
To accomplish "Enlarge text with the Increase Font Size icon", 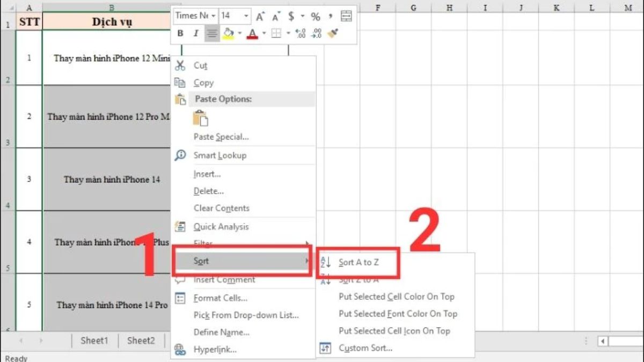I will click(259, 16).
